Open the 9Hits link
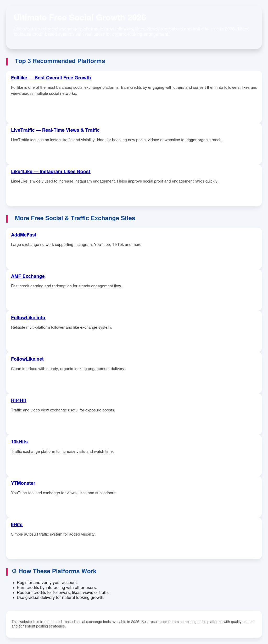 (17, 525)
